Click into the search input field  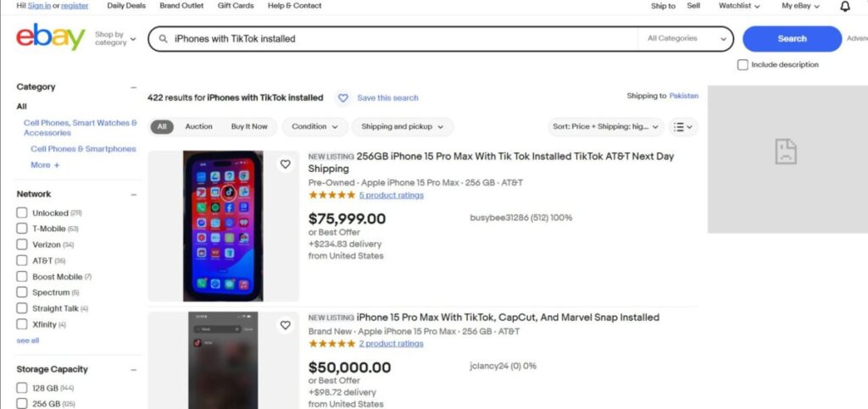[x=398, y=39]
